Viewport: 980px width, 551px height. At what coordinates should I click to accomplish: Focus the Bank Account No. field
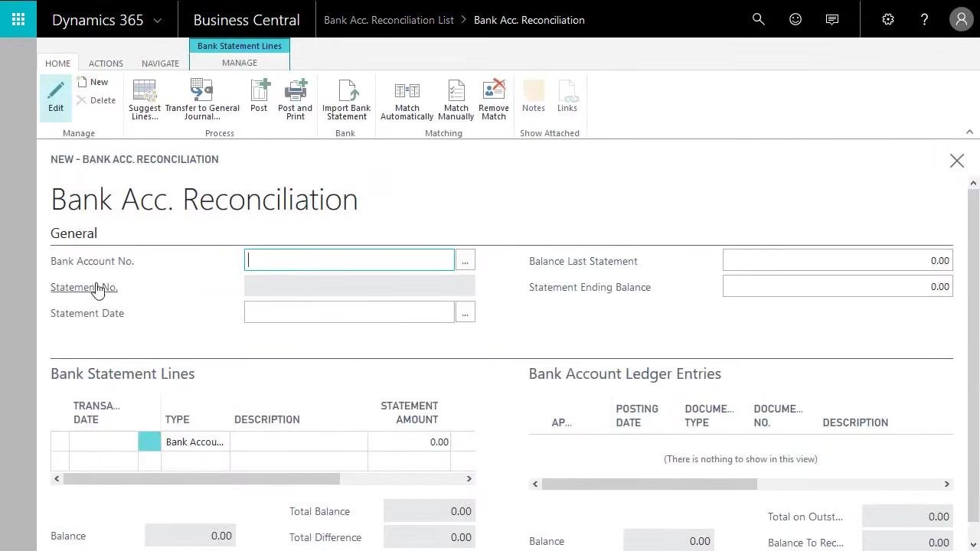tap(349, 260)
